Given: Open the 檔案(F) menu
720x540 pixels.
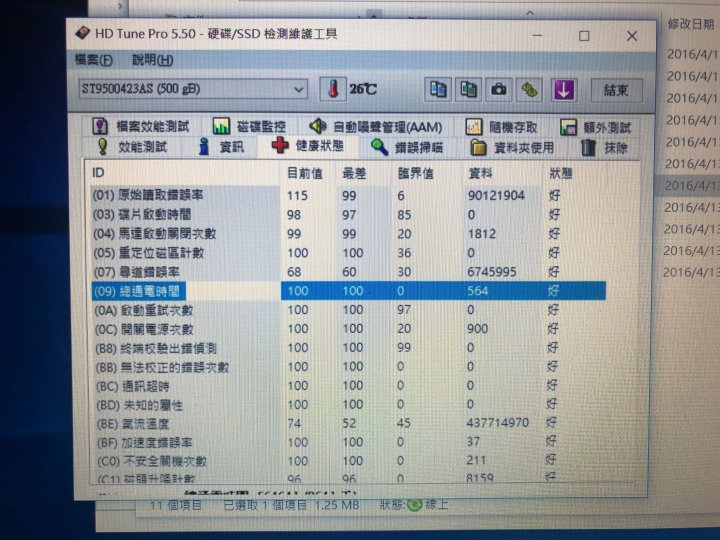Looking at the screenshot, I should coord(93,60).
